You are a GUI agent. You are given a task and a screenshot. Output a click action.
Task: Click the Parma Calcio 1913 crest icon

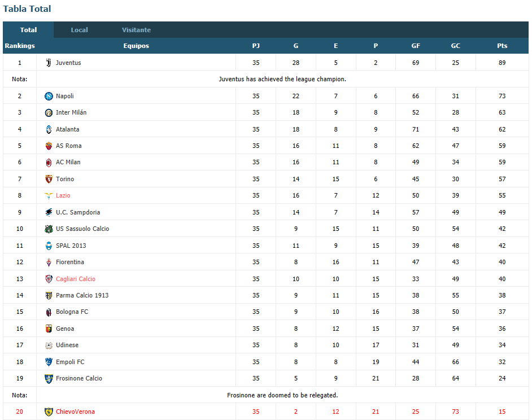click(x=49, y=295)
